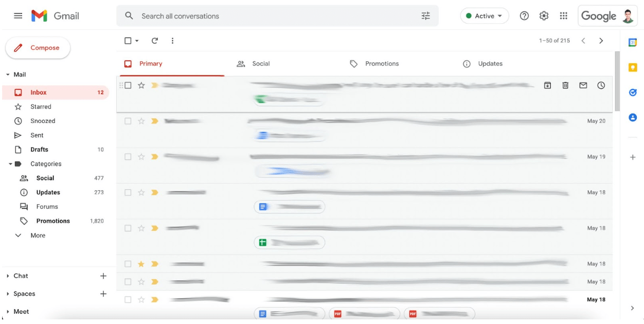
Task: Mark the first email as read
Action: [583, 85]
